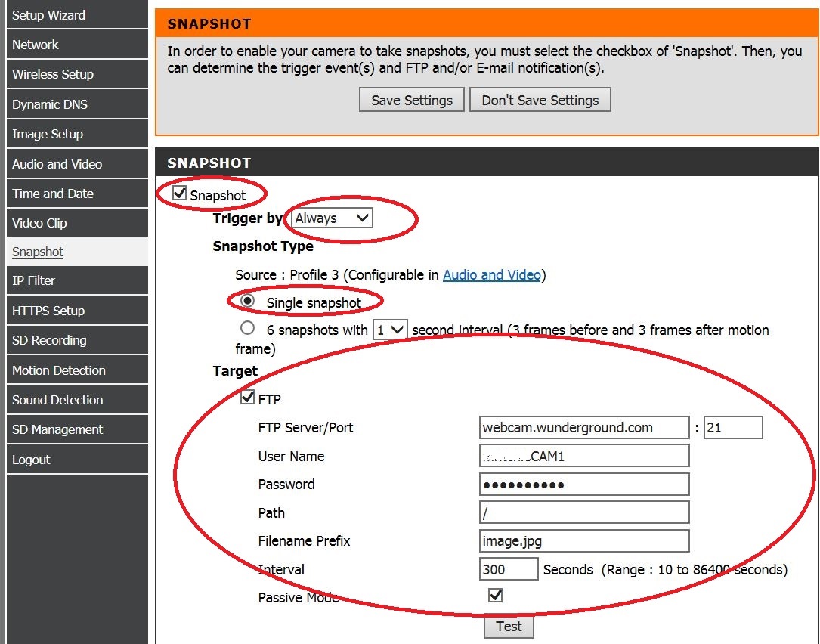820x644 pixels.
Task: Select the Single snapshot radio button
Action: 247,301
